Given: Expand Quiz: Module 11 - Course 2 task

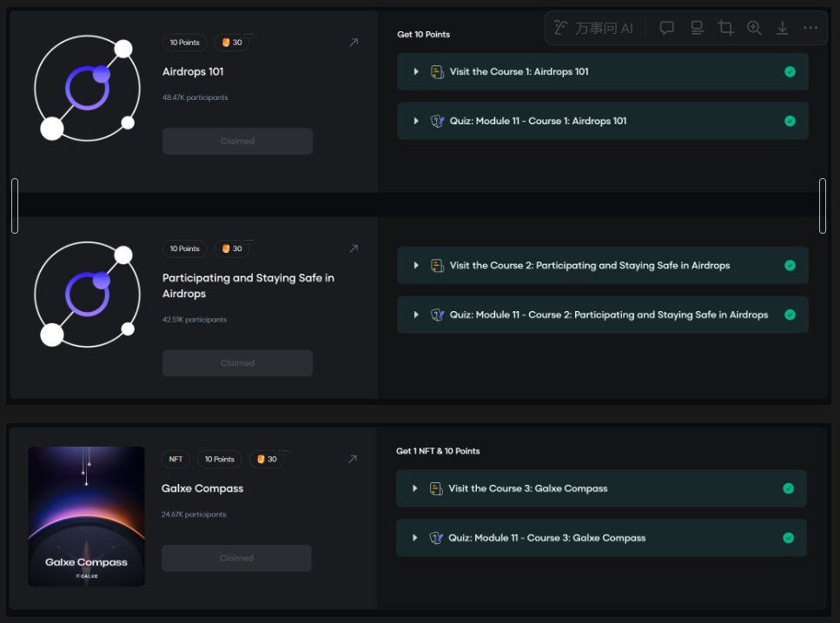Looking at the screenshot, I should click(416, 315).
